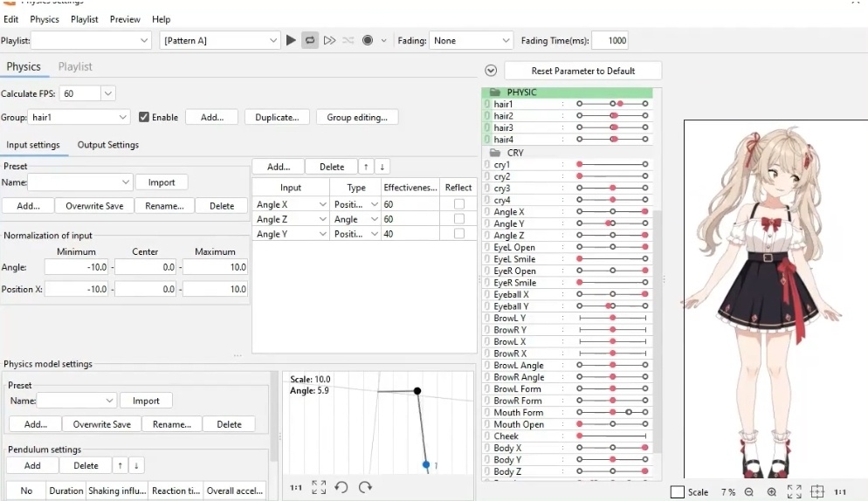Click the zoom out magnifier near Scale
The width and height of the screenshot is (868, 501).
(749, 491)
